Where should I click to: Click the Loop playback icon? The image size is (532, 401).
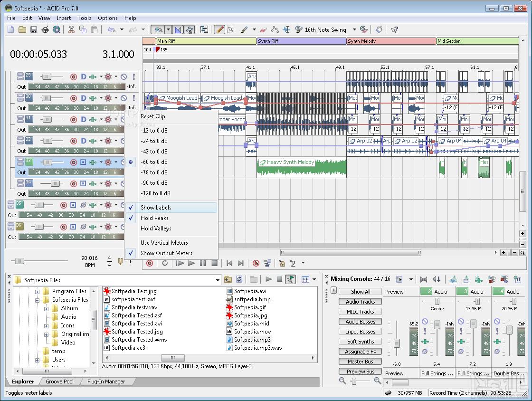(x=165, y=263)
